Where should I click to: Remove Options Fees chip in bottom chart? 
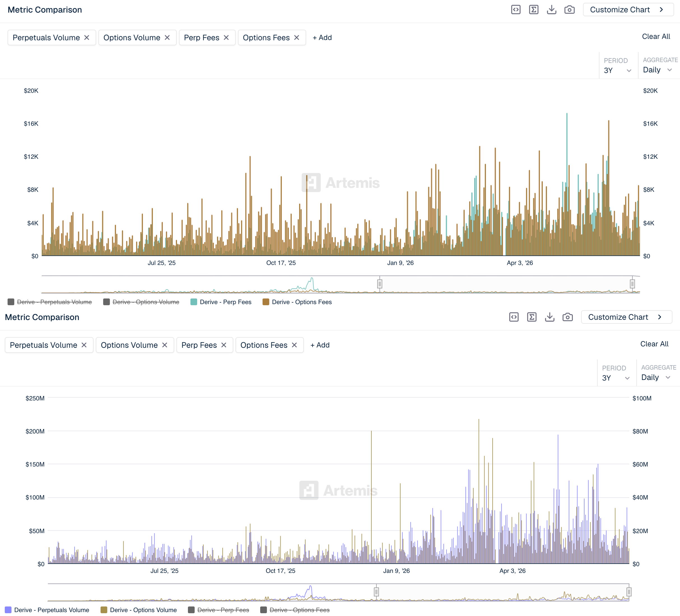[294, 345]
